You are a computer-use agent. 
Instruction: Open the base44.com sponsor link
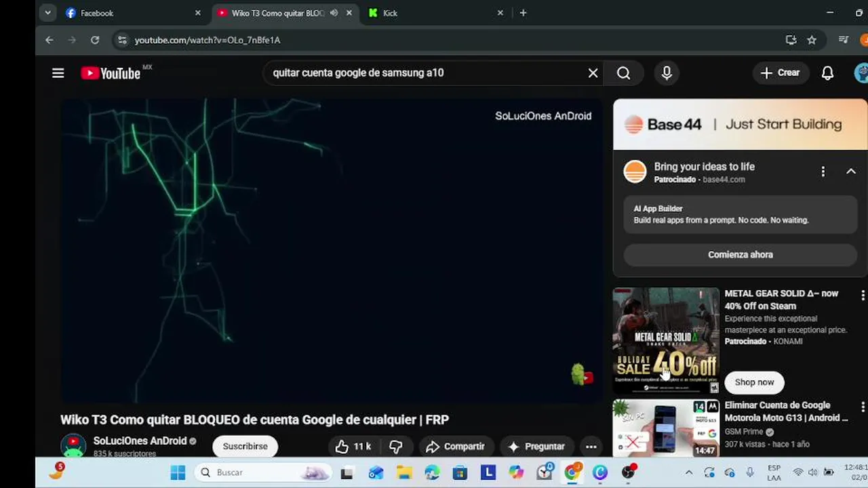tap(724, 180)
